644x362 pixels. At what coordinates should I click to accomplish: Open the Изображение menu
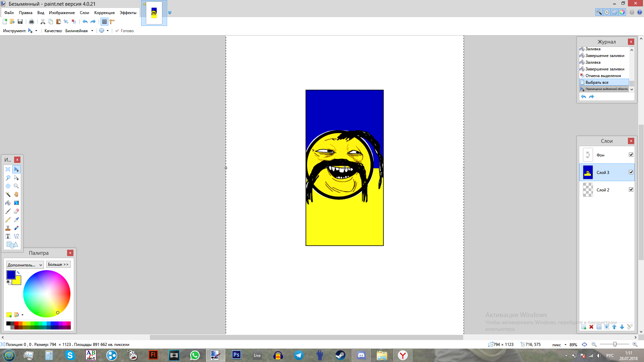[x=62, y=13]
